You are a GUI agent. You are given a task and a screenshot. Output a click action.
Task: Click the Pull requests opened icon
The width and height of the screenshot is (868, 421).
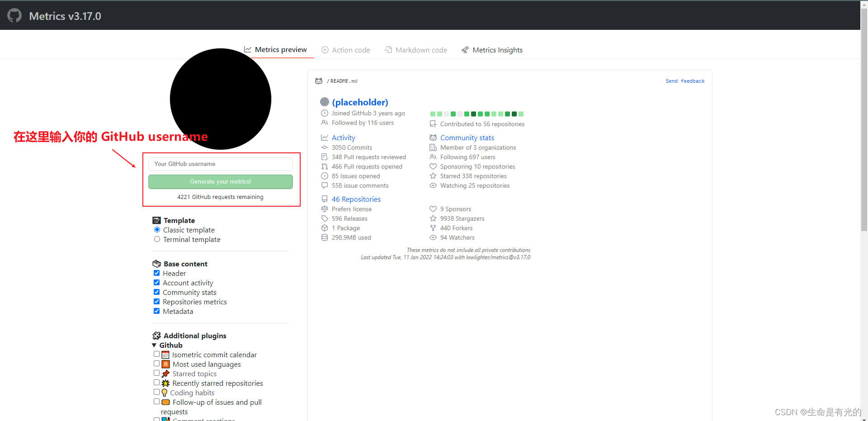tap(325, 166)
